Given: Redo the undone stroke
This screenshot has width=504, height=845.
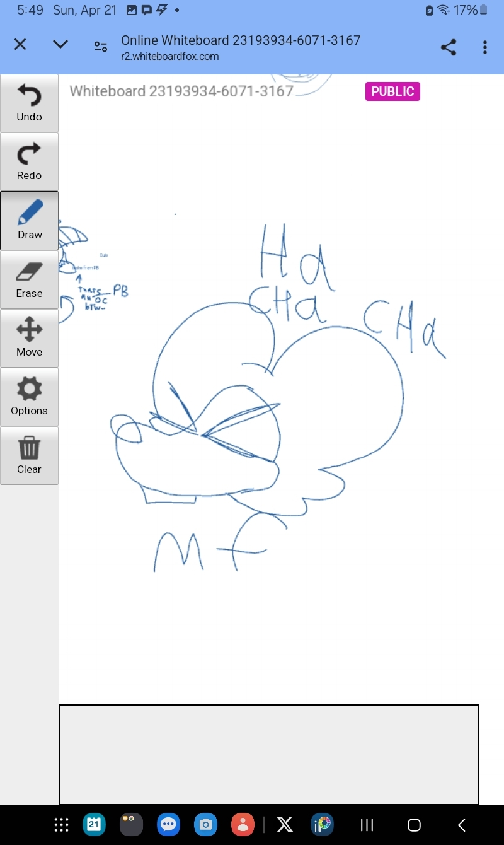Looking at the screenshot, I should pyautogui.click(x=29, y=162).
